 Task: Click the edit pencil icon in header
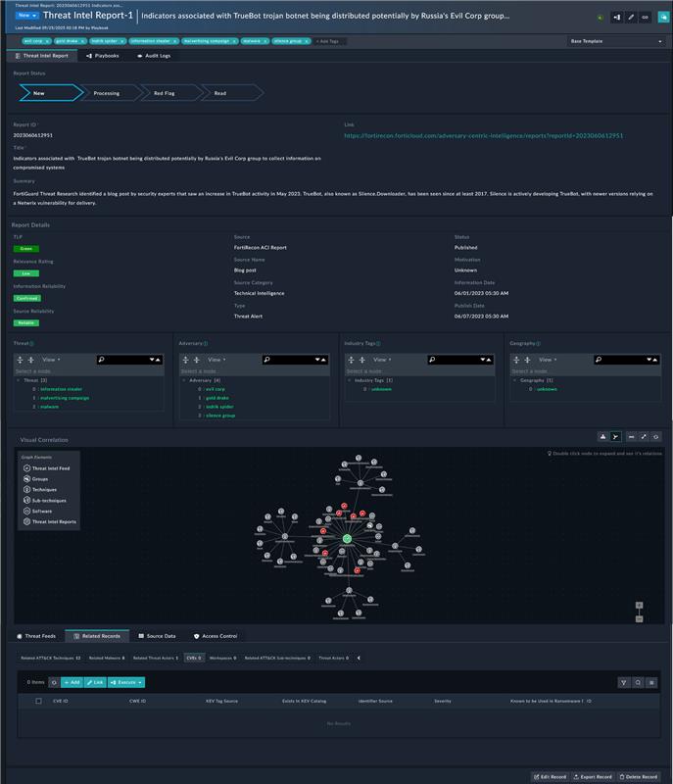pos(631,18)
